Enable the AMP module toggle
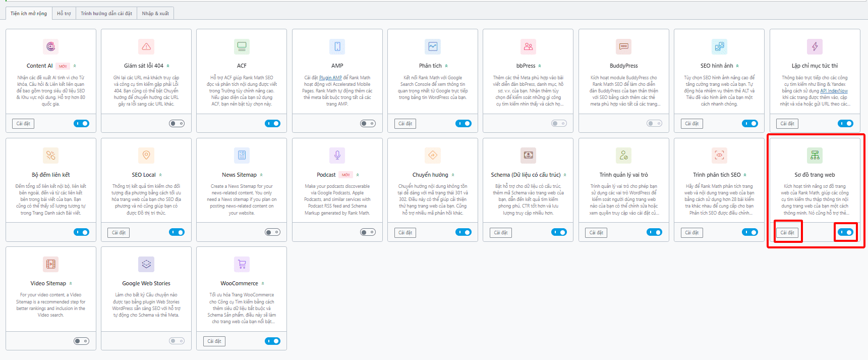 pyautogui.click(x=368, y=123)
